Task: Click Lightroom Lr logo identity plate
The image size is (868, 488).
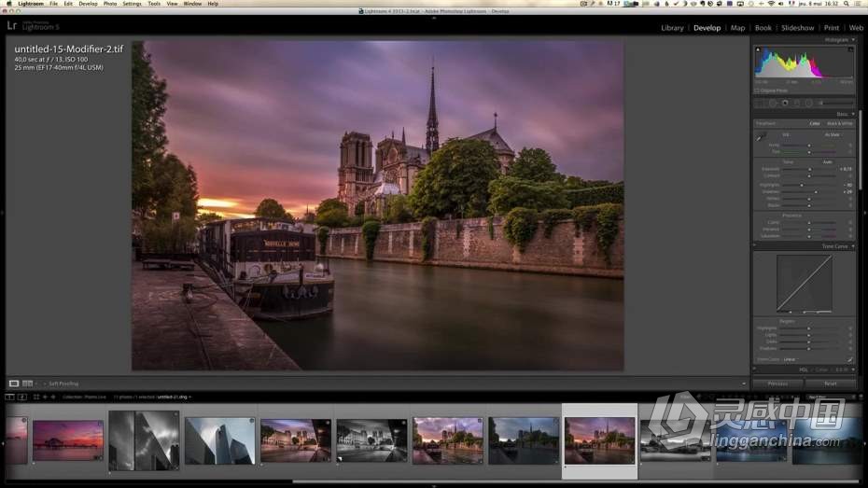Action: [11, 25]
